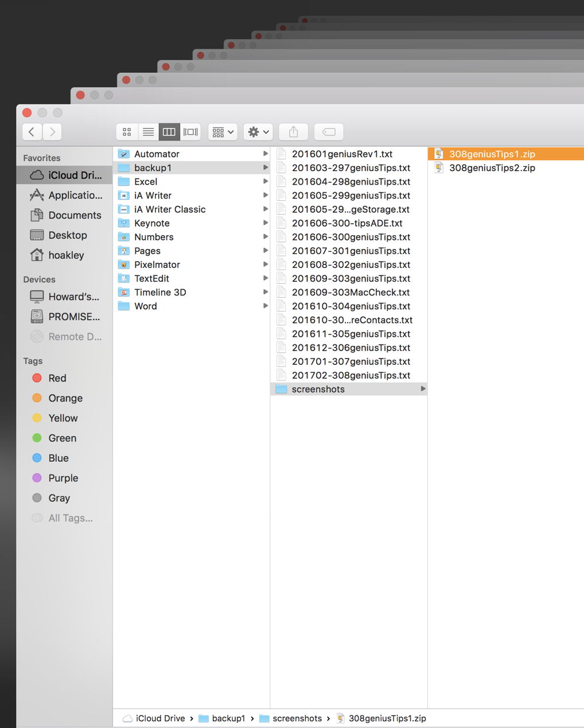The height and width of the screenshot is (728, 584).
Task: Open the Pixelmator folder
Action: (x=157, y=264)
